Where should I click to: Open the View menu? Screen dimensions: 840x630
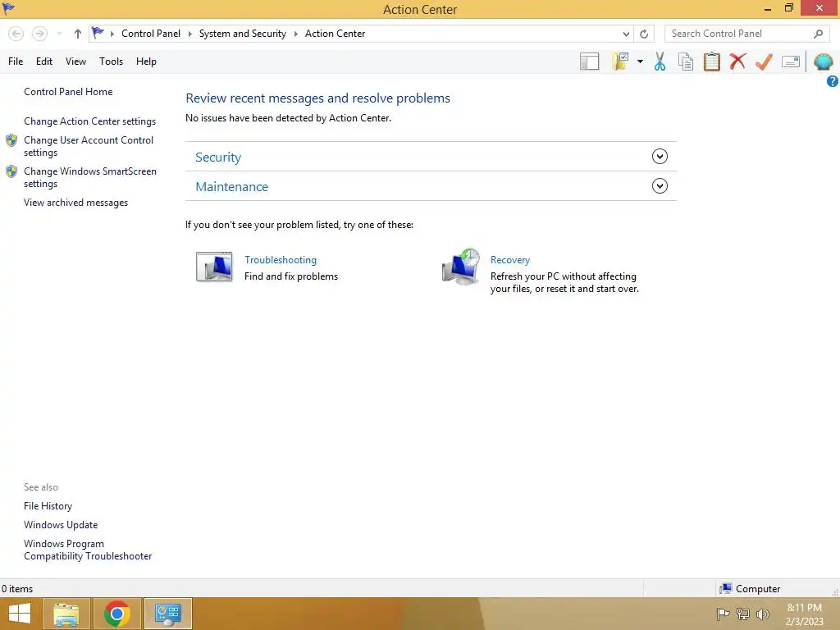(75, 61)
